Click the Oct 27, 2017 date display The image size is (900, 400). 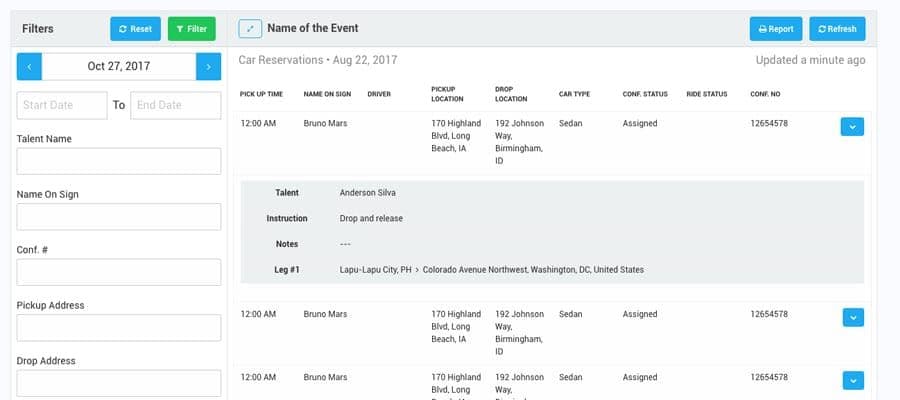[x=119, y=67]
